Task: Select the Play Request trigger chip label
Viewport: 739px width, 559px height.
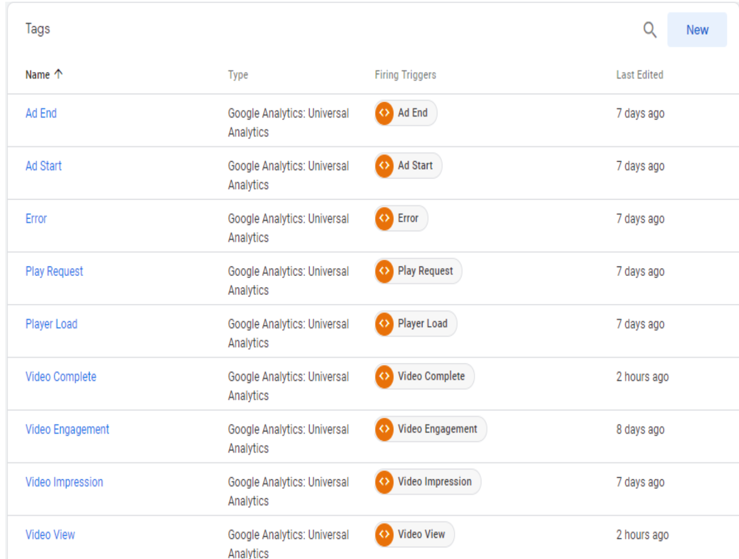Action: click(425, 271)
